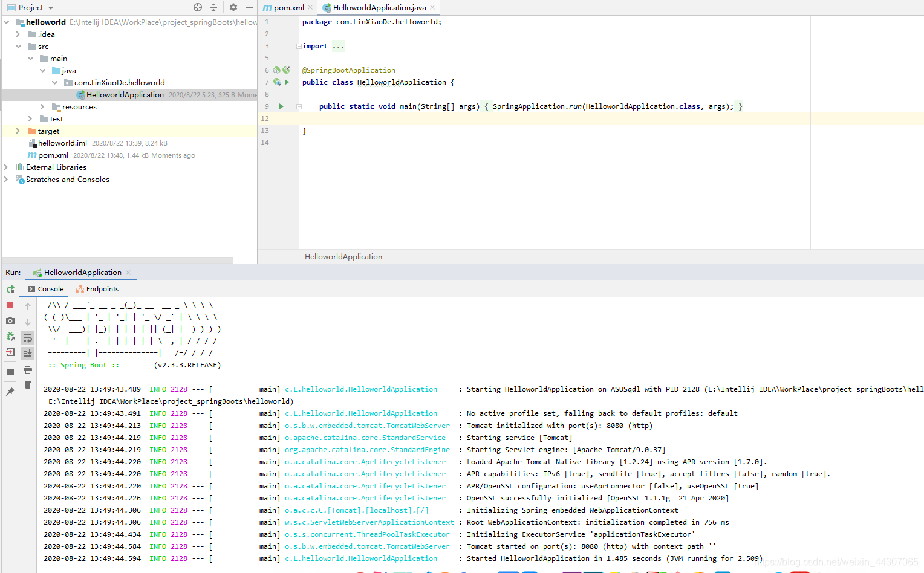Expand the resources folder

[42, 106]
